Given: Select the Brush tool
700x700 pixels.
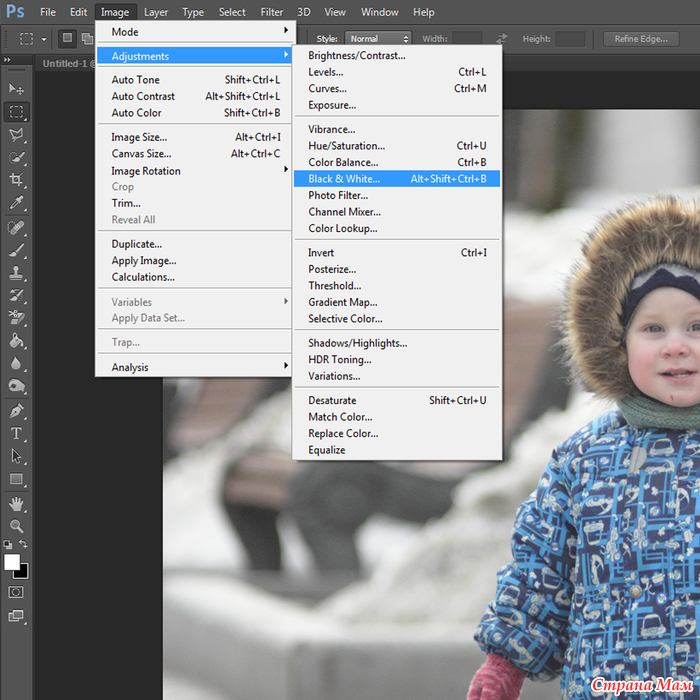Looking at the screenshot, I should (16, 250).
